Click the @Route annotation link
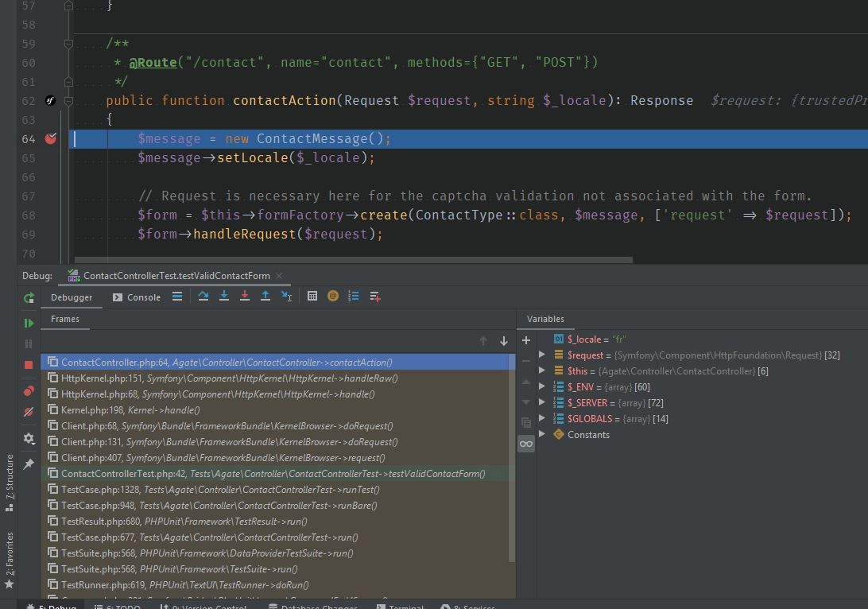Image resolution: width=868 pixels, height=609 pixels. [x=153, y=63]
